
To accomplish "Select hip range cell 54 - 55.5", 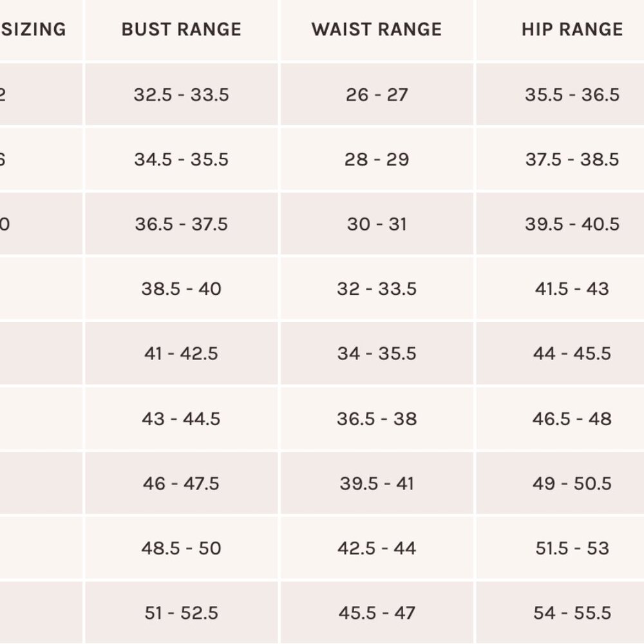I will tap(572, 612).
